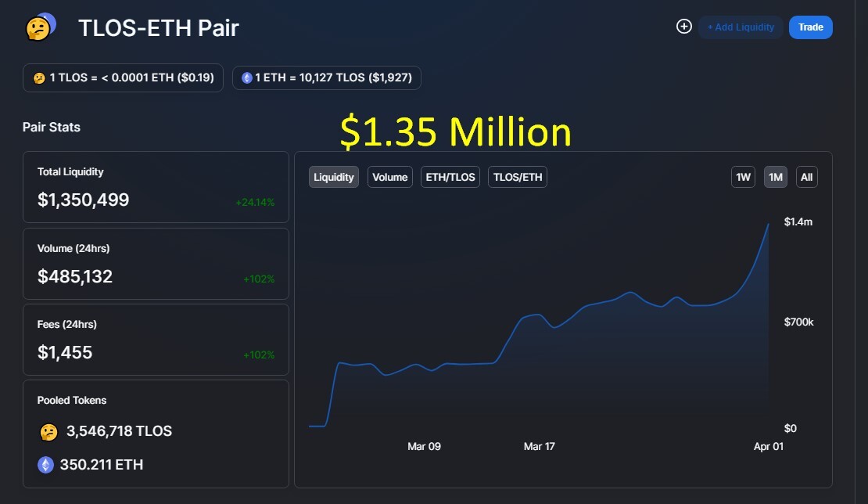
Task: Click the 3,546,718 TLOS pooled amount
Action: (119, 431)
